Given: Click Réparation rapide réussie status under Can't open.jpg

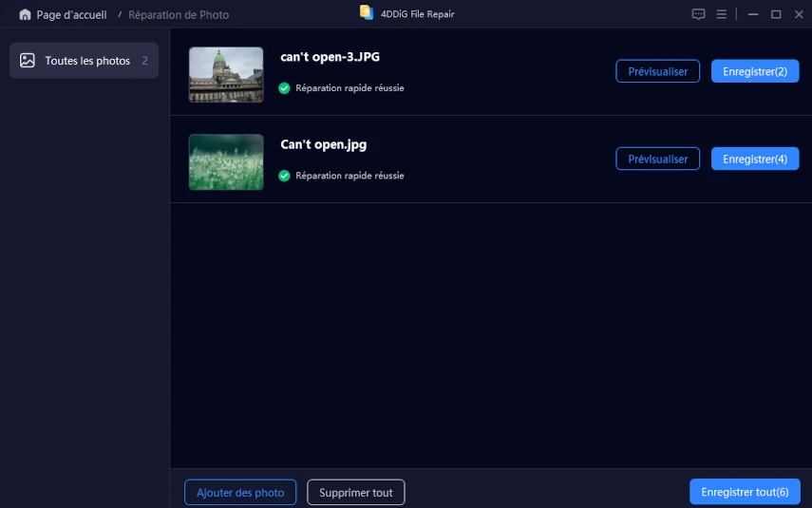Looking at the screenshot, I should point(349,176).
